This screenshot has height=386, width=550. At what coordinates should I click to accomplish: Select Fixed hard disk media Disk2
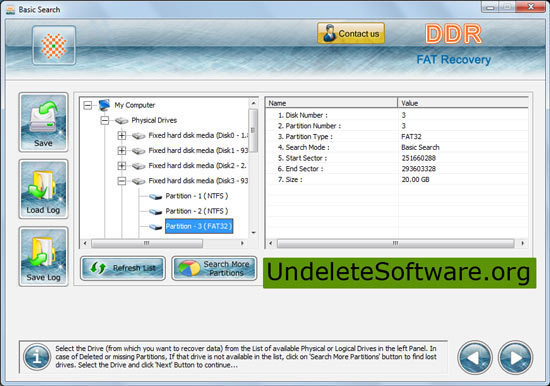(x=197, y=166)
